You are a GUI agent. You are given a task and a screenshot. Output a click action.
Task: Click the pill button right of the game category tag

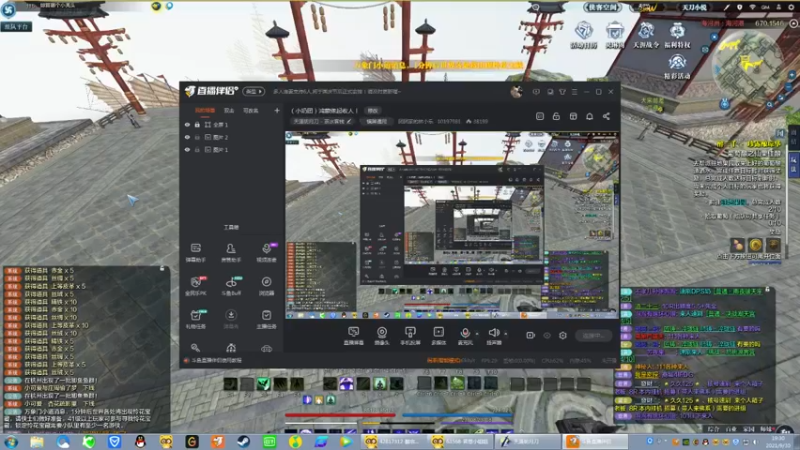(377, 121)
